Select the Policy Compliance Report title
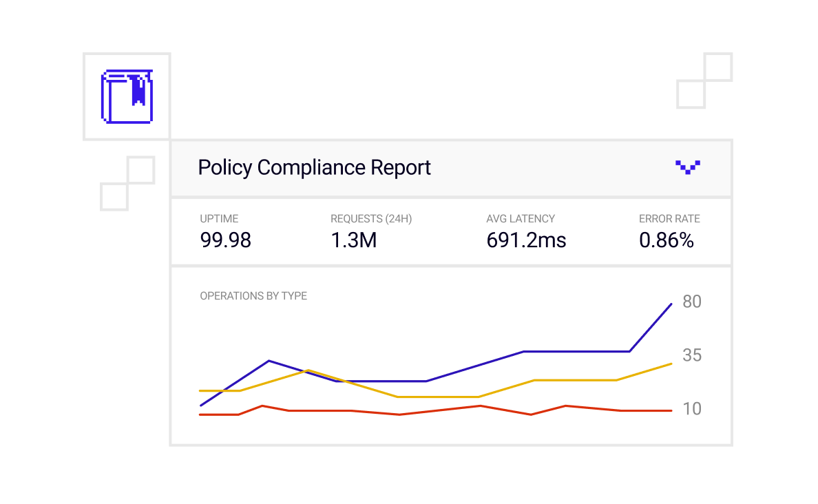The width and height of the screenshot is (818, 504). [x=314, y=167]
